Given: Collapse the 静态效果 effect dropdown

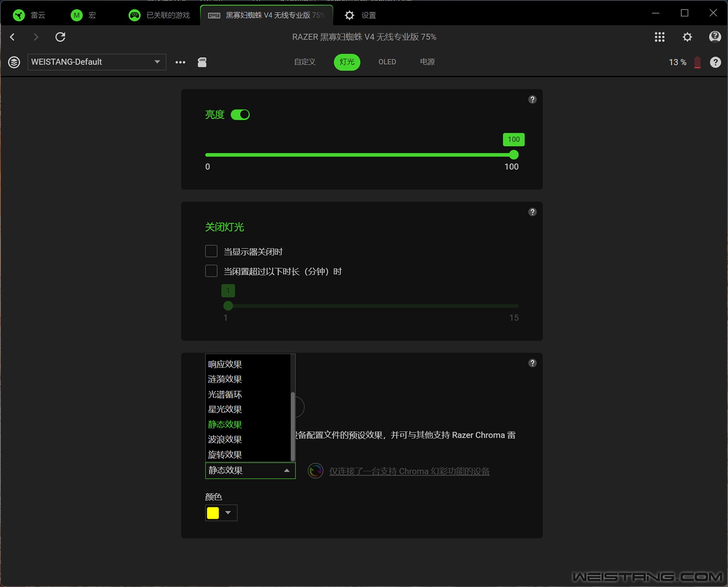Looking at the screenshot, I should tap(250, 470).
